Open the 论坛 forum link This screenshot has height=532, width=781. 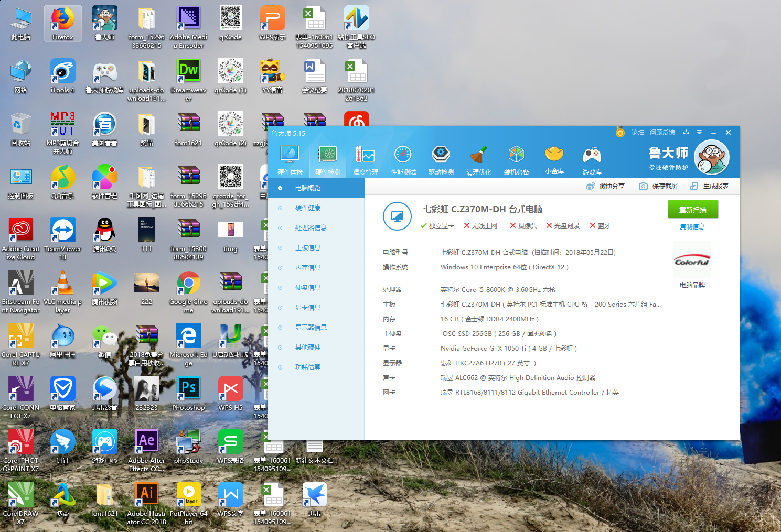click(x=638, y=133)
